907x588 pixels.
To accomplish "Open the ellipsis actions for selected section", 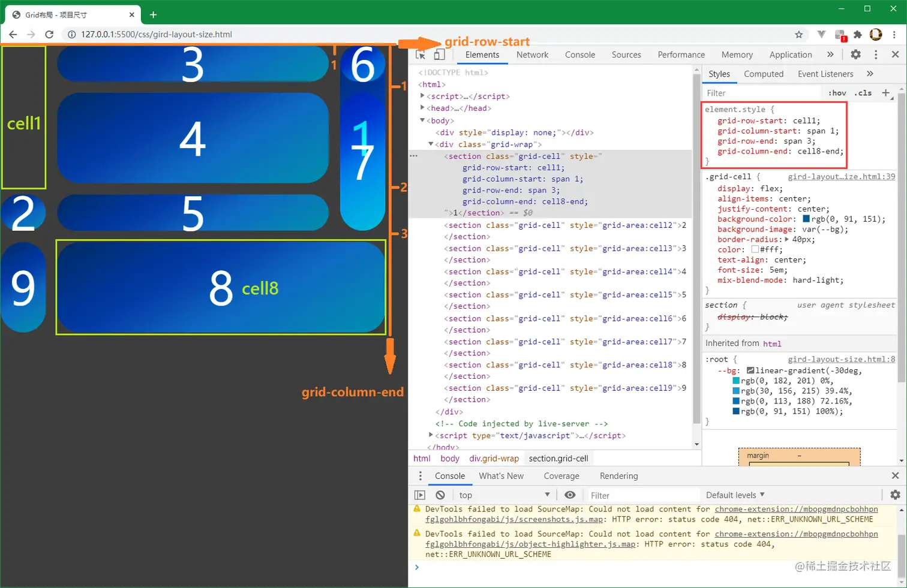I will pyautogui.click(x=413, y=156).
